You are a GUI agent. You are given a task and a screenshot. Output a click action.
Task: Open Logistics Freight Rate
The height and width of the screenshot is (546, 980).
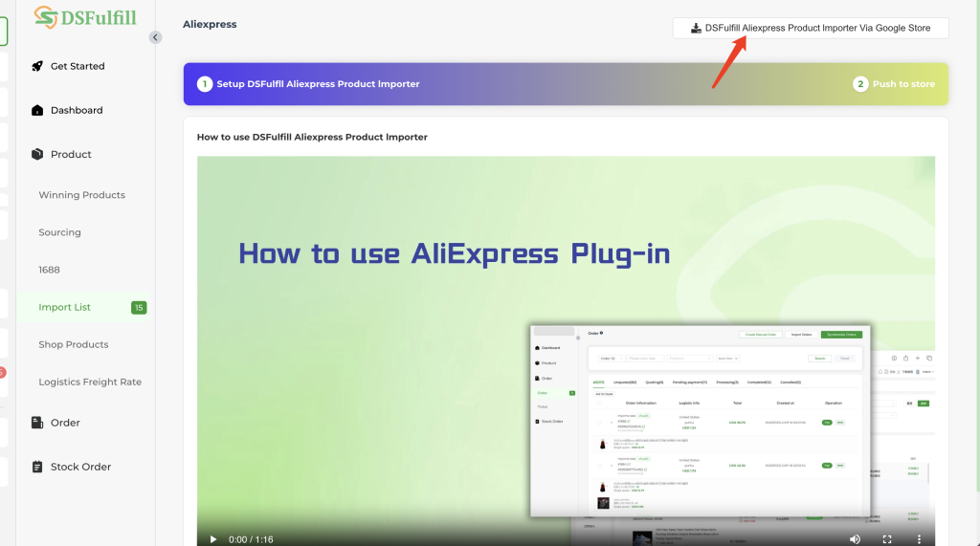coord(90,382)
